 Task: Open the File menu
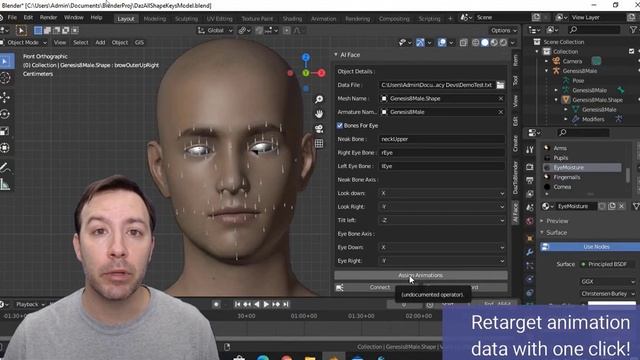(x=12, y=18)
